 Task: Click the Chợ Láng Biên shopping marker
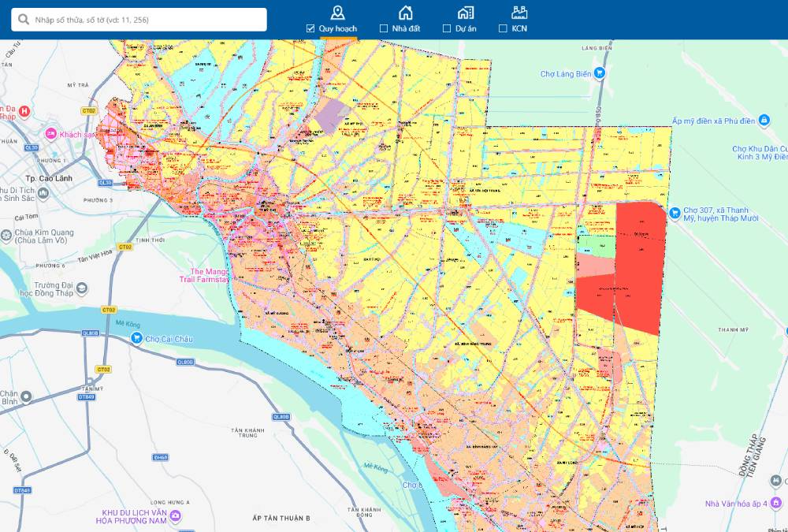[x=599, y=74]
